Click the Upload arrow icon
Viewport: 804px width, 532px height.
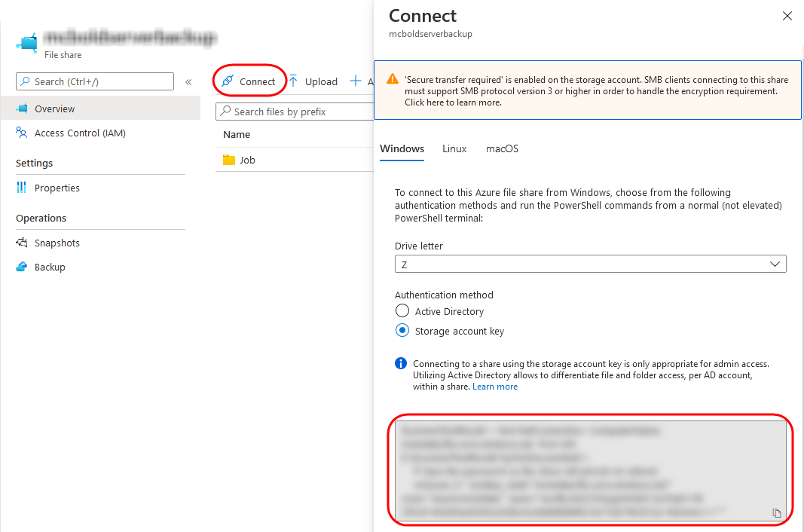coord(293,81)
